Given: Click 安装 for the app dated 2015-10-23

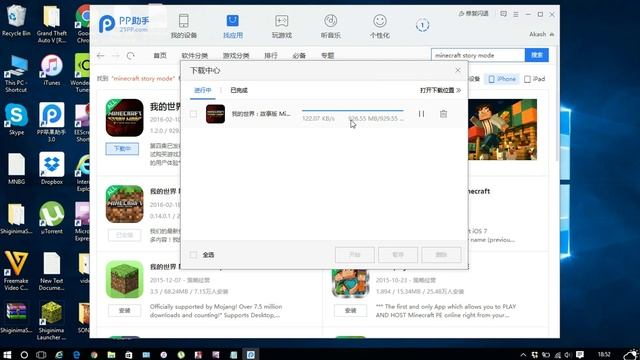Looking at the screenshot, I should [x=351, y=311].
